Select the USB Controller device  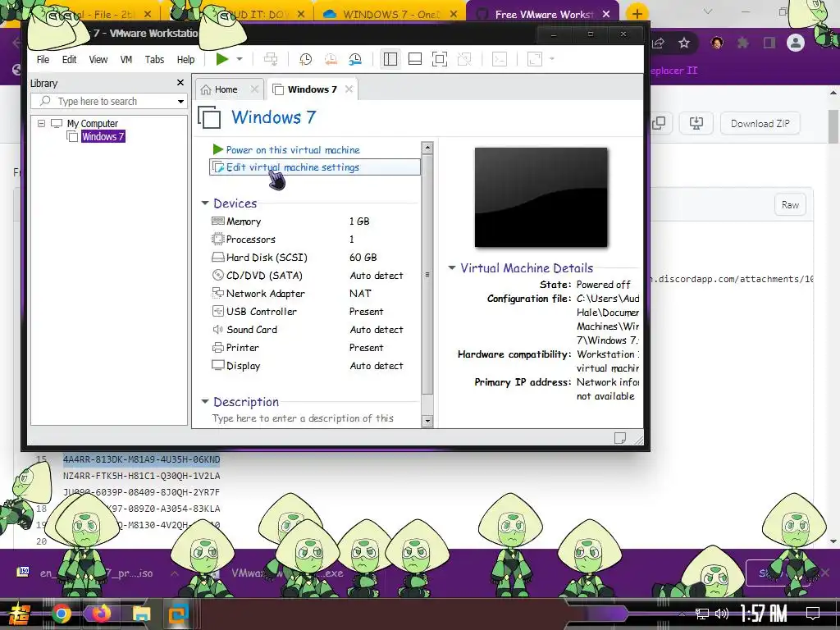(313, 311)
